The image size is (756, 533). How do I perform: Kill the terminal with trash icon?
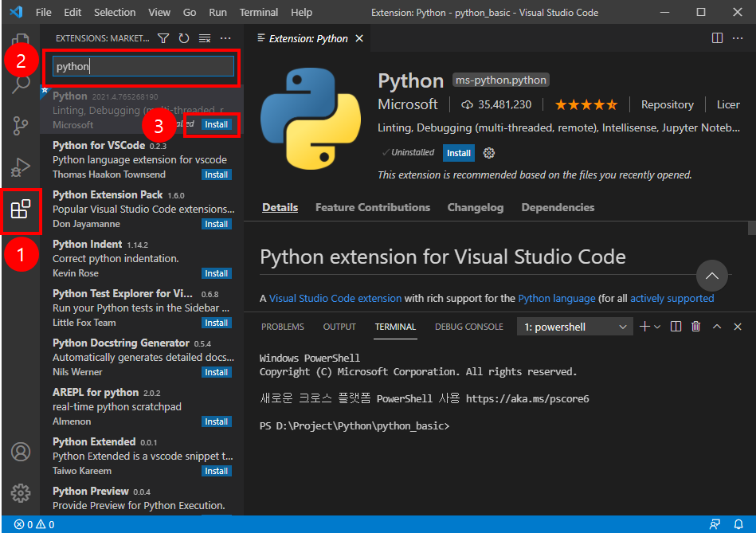point(695,327)
